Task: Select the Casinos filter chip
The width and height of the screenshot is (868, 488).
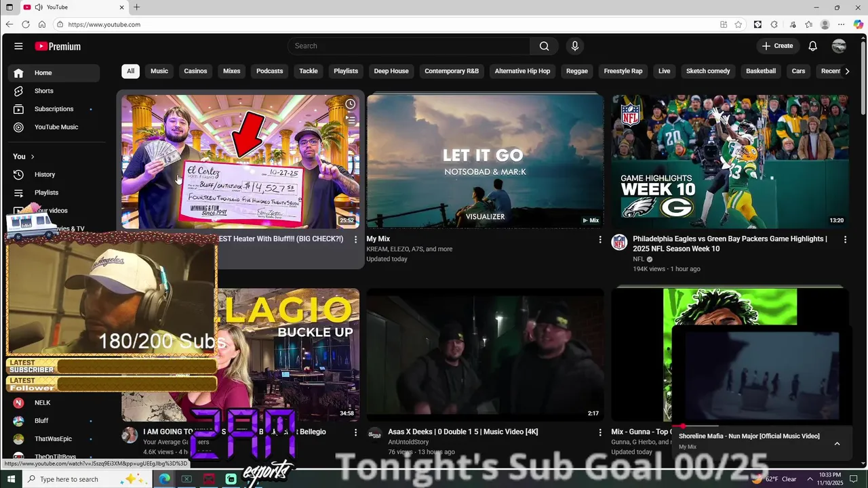Action: pos(195,71)
